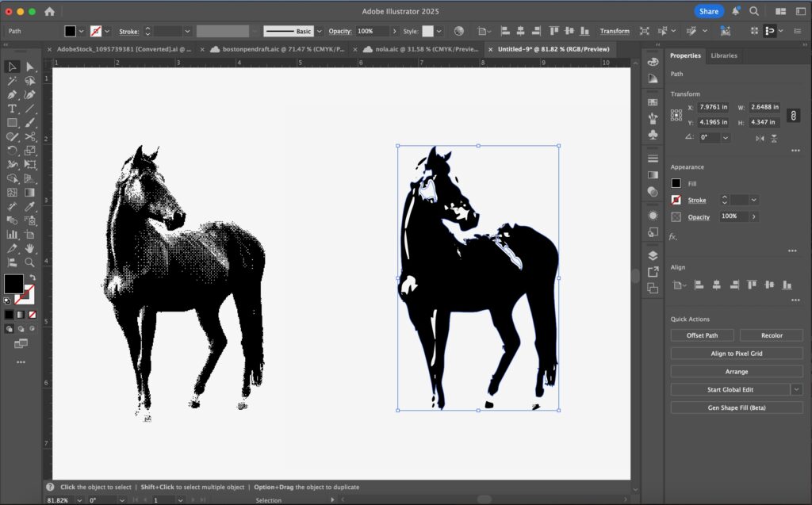
Task: Select the Magic Wand tool
Action: pos(12,81)
